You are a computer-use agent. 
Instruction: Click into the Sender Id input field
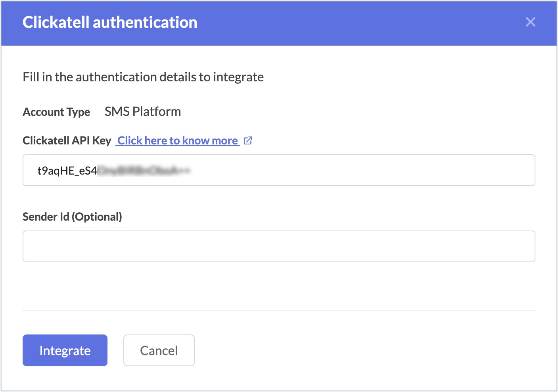pyautogui.click(x=279, y=246)
